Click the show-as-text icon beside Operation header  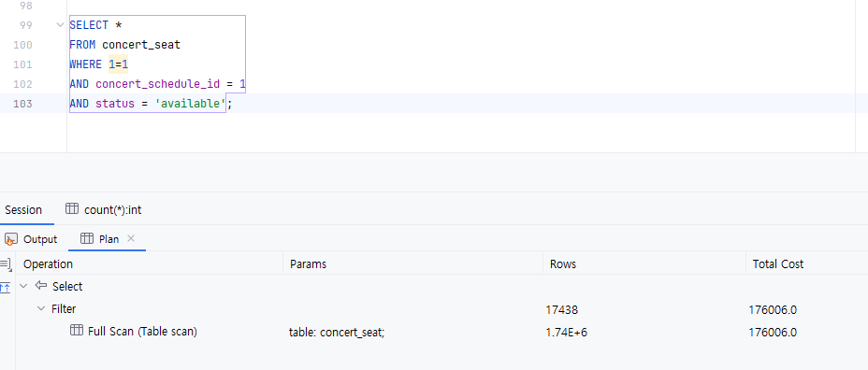[x=6, y=264]
